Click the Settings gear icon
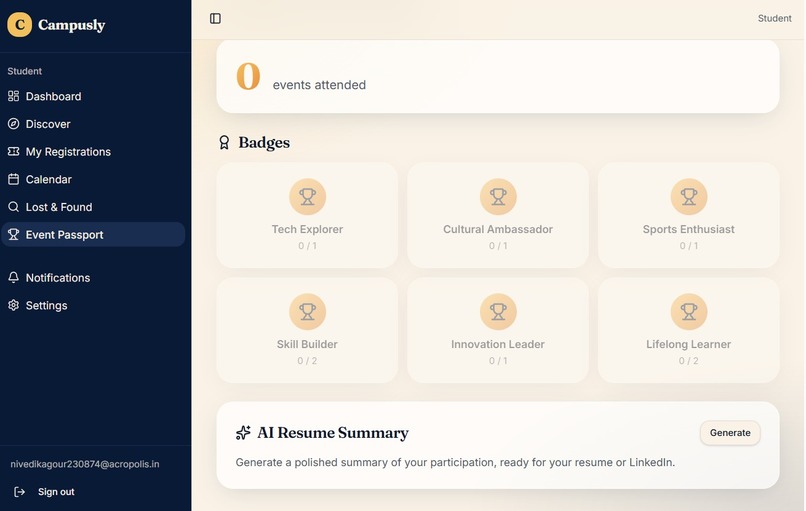The image size is (806, 511). pos(13,305)
